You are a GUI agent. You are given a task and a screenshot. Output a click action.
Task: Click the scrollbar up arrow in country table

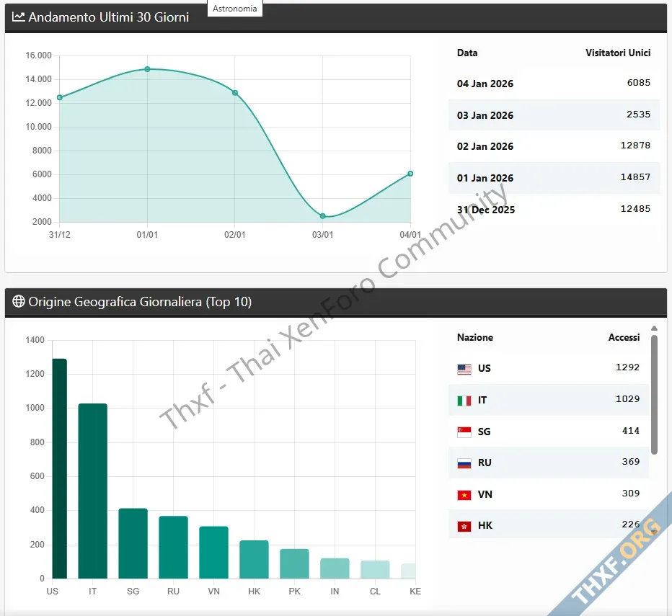pos(654,329)
